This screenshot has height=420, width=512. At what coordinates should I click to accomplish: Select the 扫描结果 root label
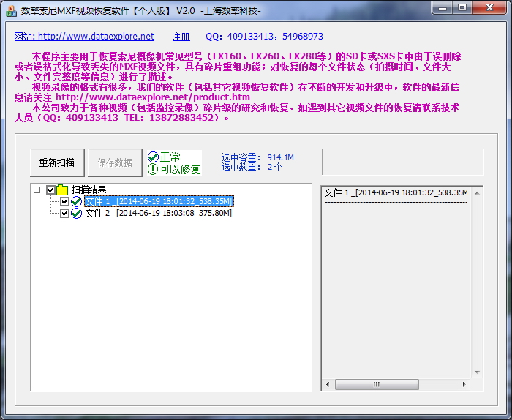pos(89,190)
